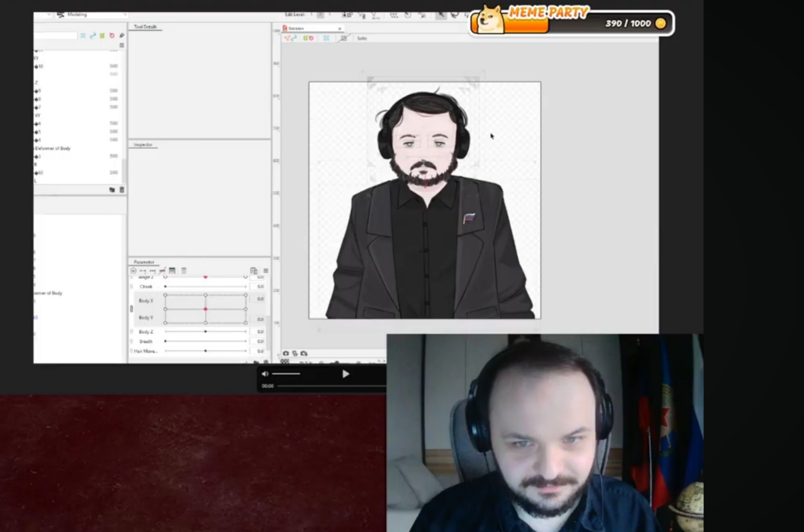The image size is (804, 532).
Task: Switch to the Tool Details tab
Action: [x=145, y=27]
